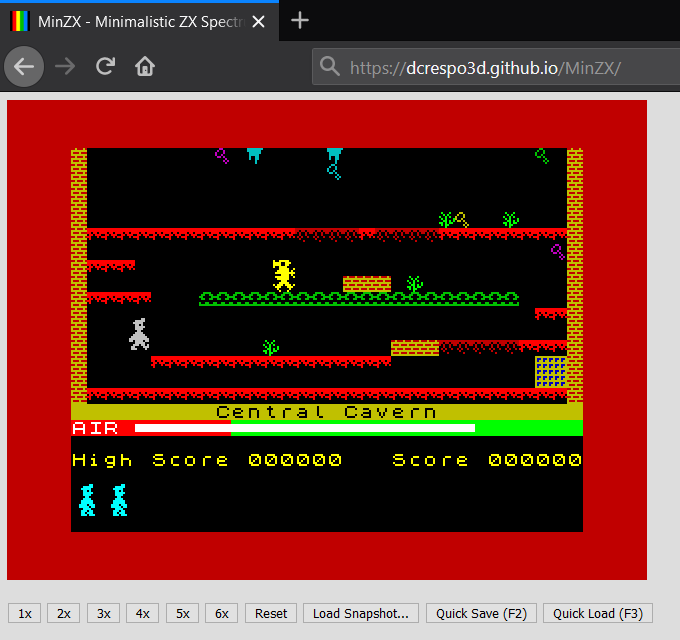Select the MinZX - Minimalistic ZX Spectrum tab
The height and width of the screenshot is (640, 680).
tap(139, 21)
